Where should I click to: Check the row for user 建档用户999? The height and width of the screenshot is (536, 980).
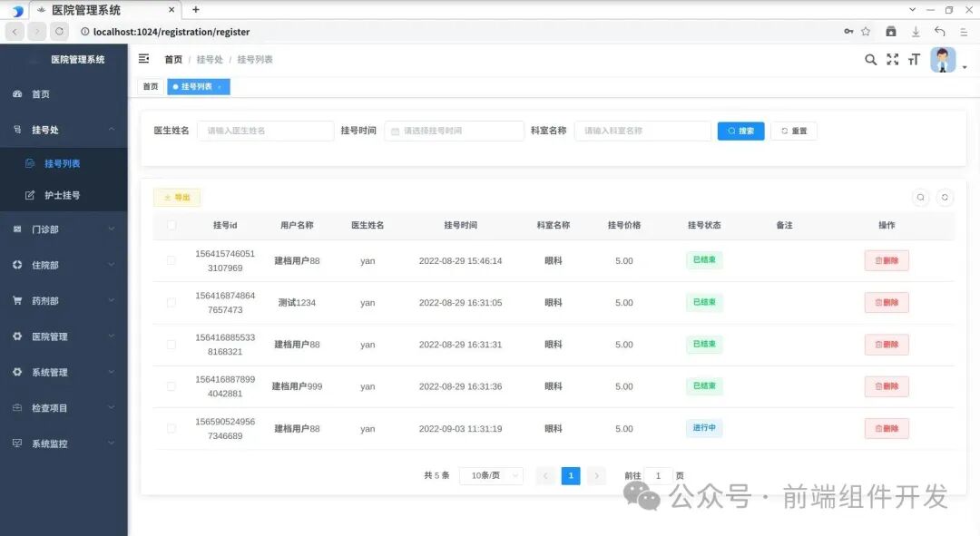coord(171,386)
